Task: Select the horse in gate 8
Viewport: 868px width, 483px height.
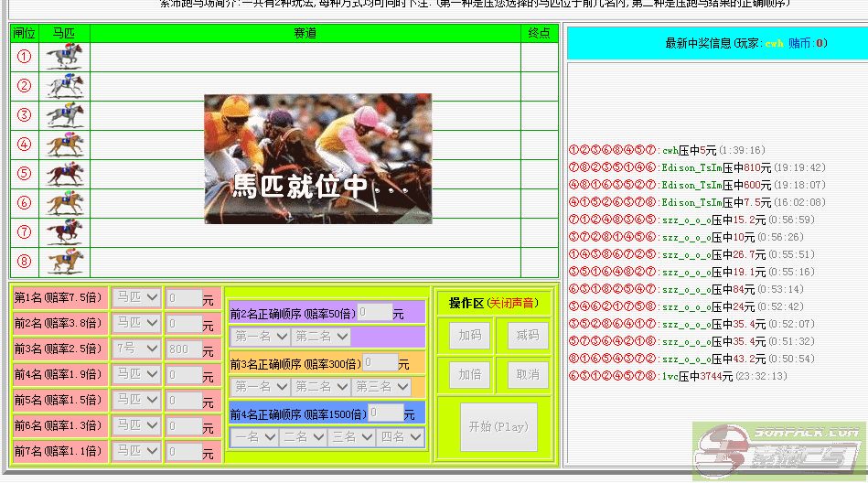Action: tap(64, 262)
